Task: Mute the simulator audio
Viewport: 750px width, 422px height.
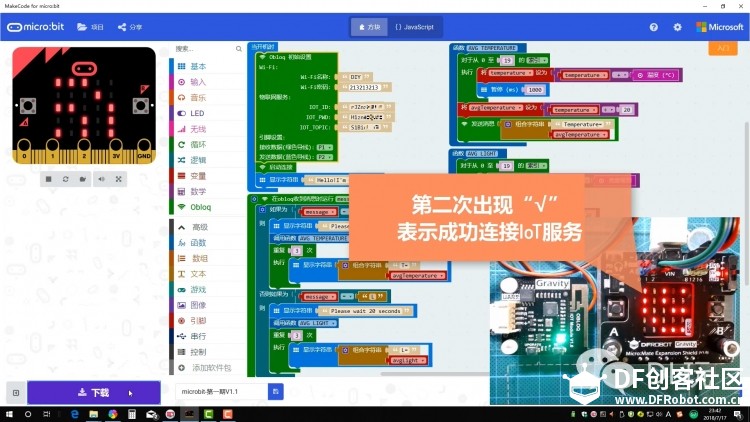Action: [101, 179]
